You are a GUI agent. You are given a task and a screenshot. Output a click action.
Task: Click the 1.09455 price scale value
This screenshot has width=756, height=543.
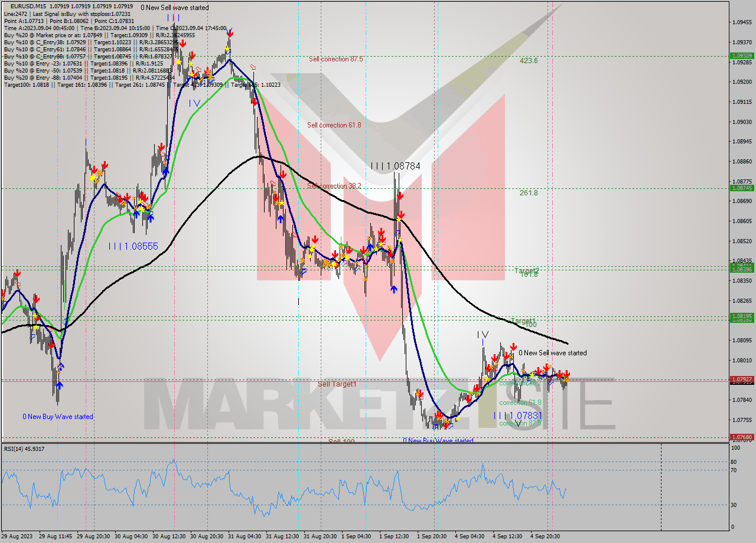click(x=742, y=22)
